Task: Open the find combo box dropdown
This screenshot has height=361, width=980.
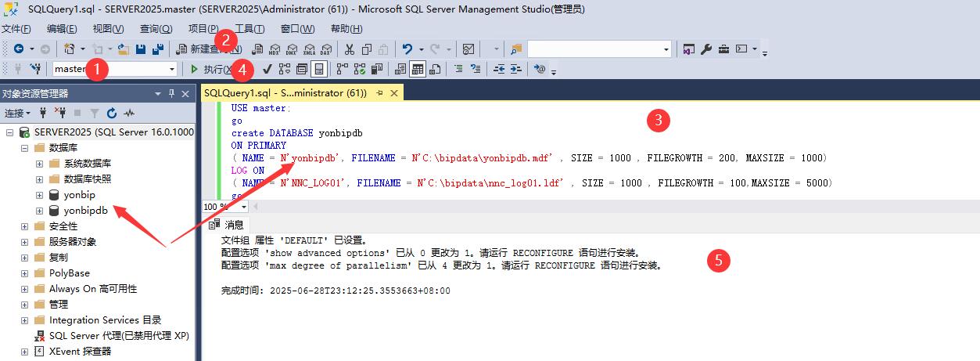Action: (666, 49)
